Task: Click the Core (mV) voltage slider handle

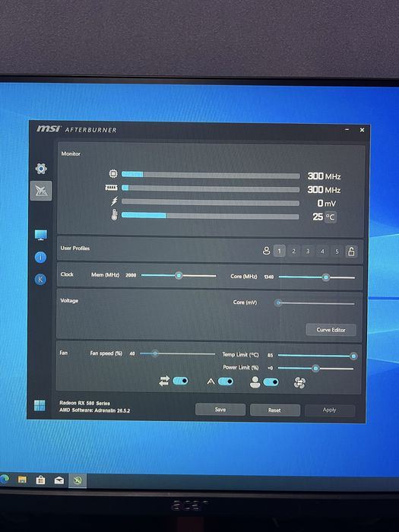Action: pyautogui.click(x=278, y=302)
